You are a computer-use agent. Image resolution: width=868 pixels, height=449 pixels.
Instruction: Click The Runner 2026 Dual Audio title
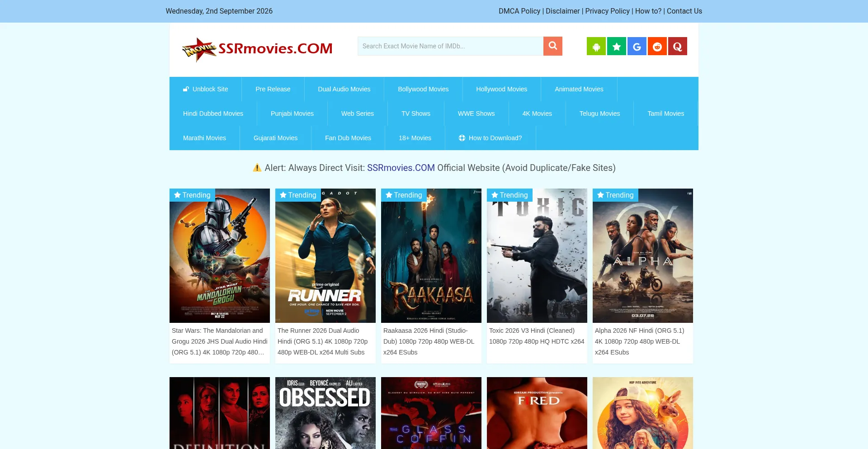(323, 341)
